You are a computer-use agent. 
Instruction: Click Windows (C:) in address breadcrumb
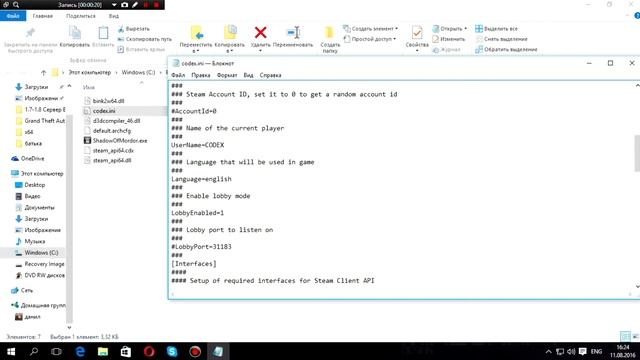point(138,72)
